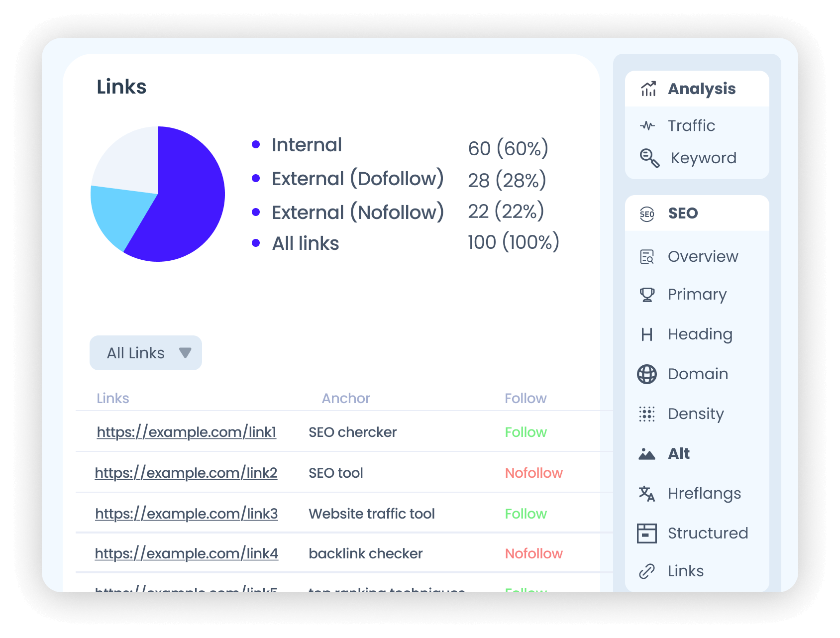Click the Keyword magnifier icon
This screenshot has height=638, width=840.
[x=649, y=158]
